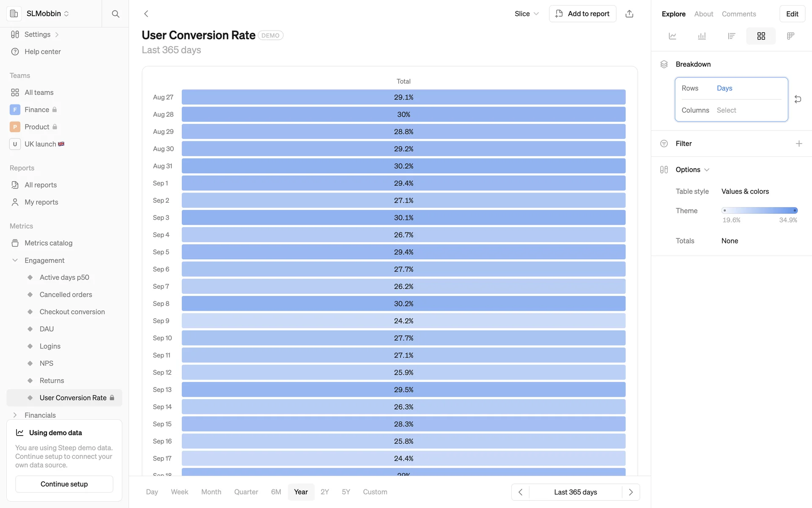
Task: Select the horizontal bar chart icon
Action: pyautogui.click(x=732, y=36)
